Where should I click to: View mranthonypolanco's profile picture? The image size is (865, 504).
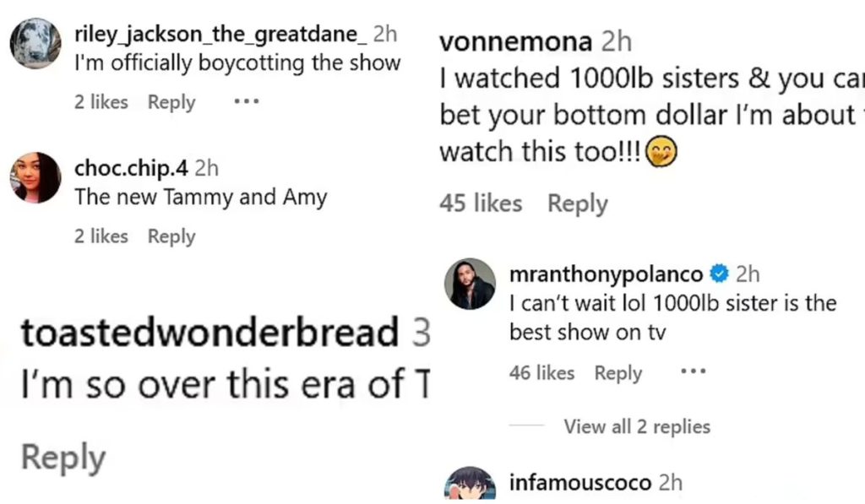[470, 284]
